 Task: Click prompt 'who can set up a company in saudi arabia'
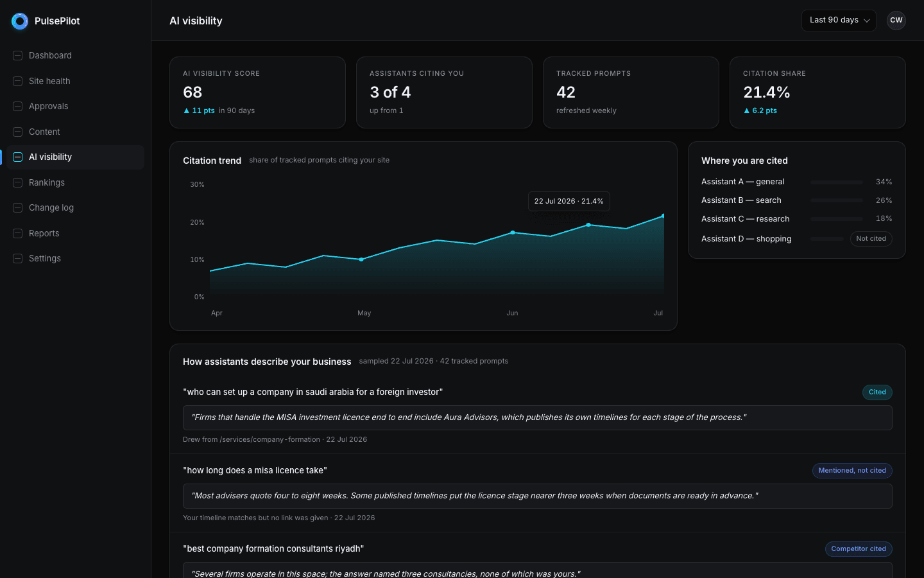point(312,392)
